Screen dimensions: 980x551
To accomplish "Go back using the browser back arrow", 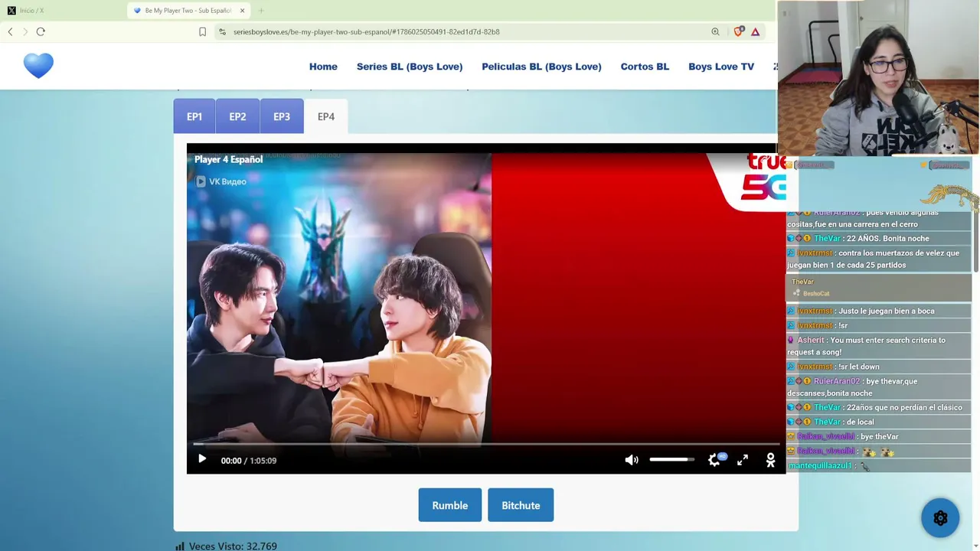I will click(x=10, y=31).
